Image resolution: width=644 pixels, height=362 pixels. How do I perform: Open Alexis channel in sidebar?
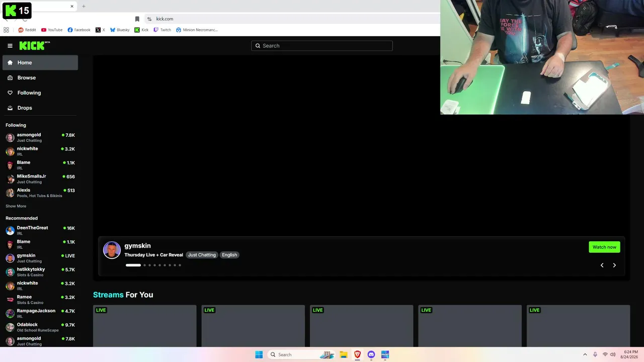[40, 193]
